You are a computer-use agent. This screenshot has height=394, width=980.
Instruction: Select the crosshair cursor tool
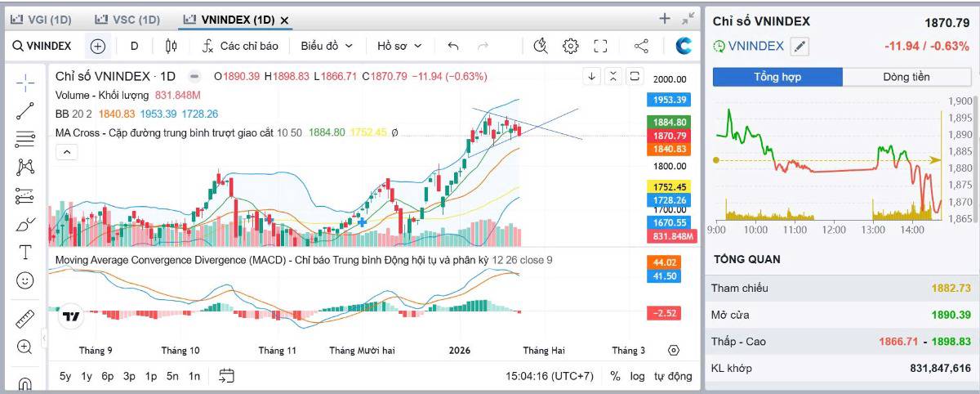point(25,83)
